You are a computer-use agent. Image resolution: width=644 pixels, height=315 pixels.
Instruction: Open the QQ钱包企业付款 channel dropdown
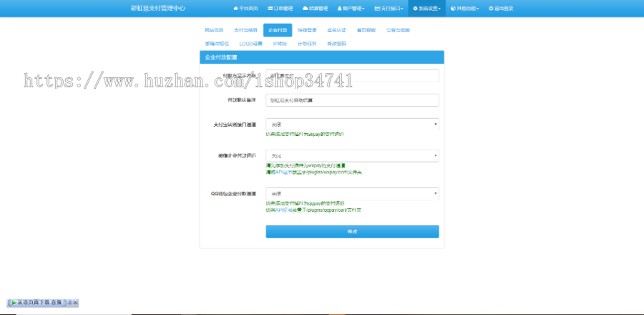tap(351, 193)
